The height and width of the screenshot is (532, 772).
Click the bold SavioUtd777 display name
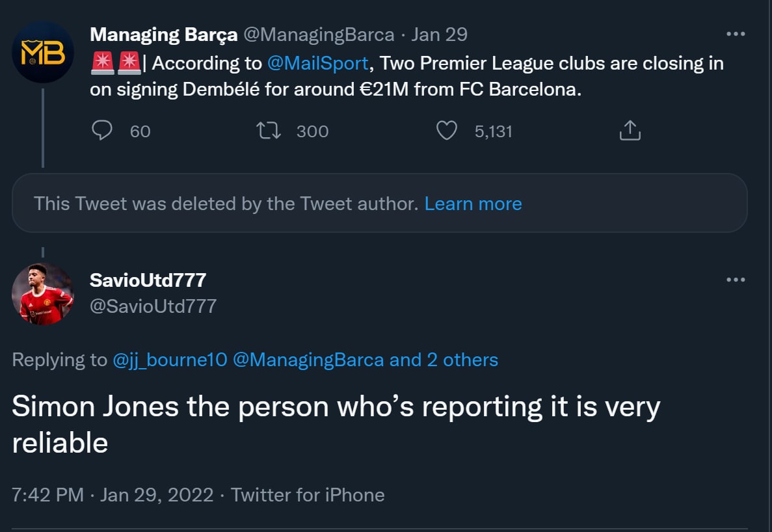point(148,280)
